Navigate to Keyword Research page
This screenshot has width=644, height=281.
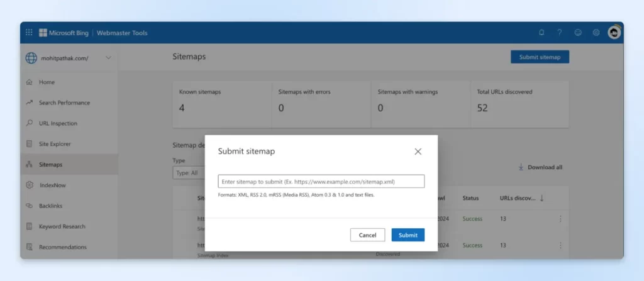[62, 226]
